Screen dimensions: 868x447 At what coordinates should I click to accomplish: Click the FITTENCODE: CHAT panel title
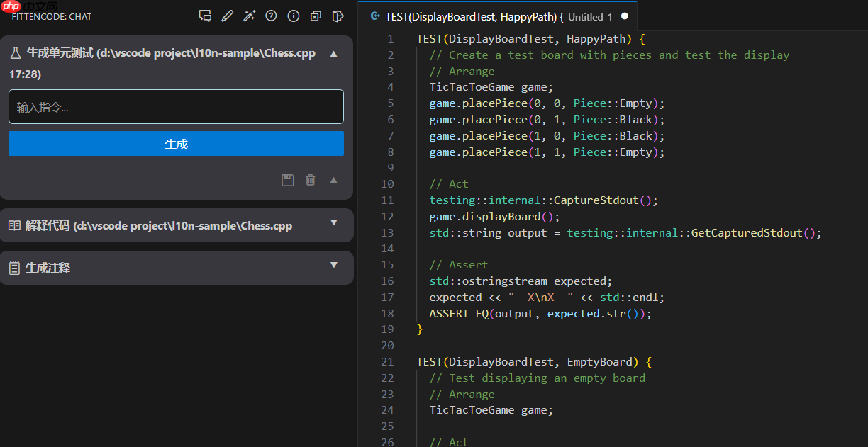coord(50,16)
